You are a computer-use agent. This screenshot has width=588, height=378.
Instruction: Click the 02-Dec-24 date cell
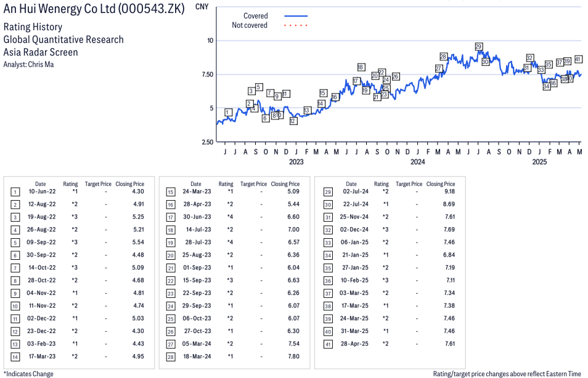[354, 230]
